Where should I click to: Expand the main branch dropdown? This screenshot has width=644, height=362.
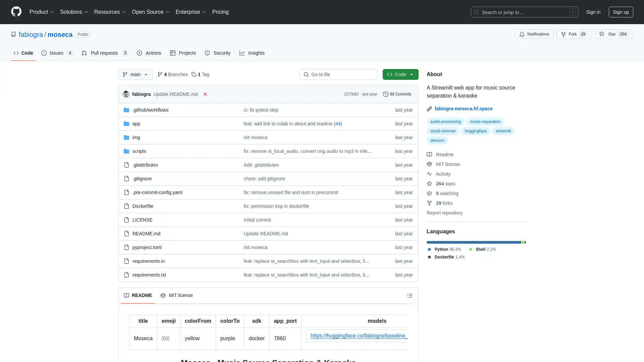[x=135, y=74]
